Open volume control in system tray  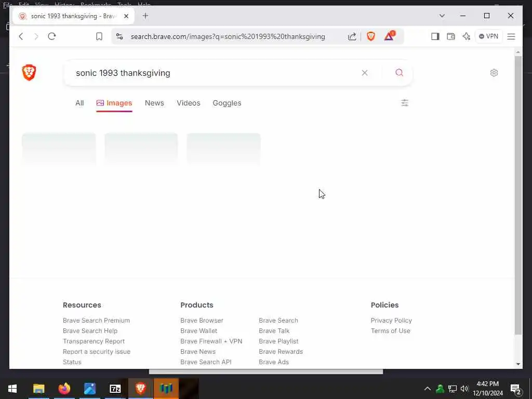tap(464, 389)
